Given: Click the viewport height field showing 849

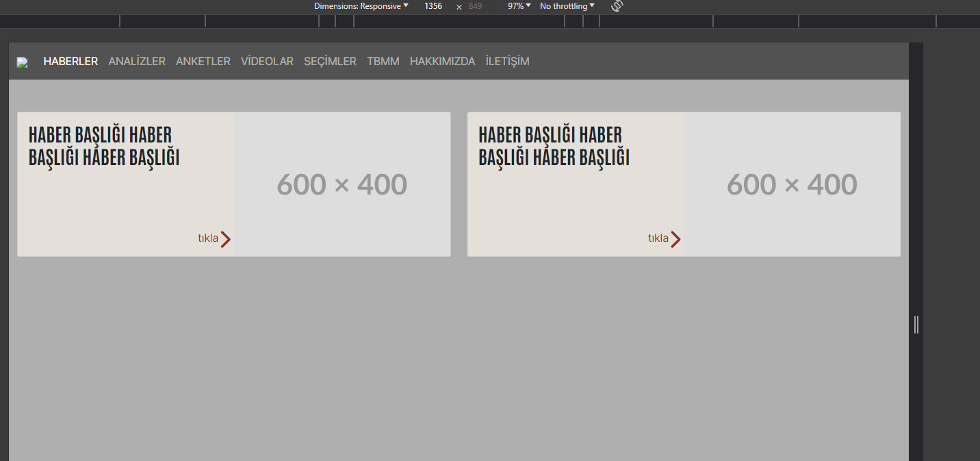Looking at the screenshot, I should coord(476,6).
